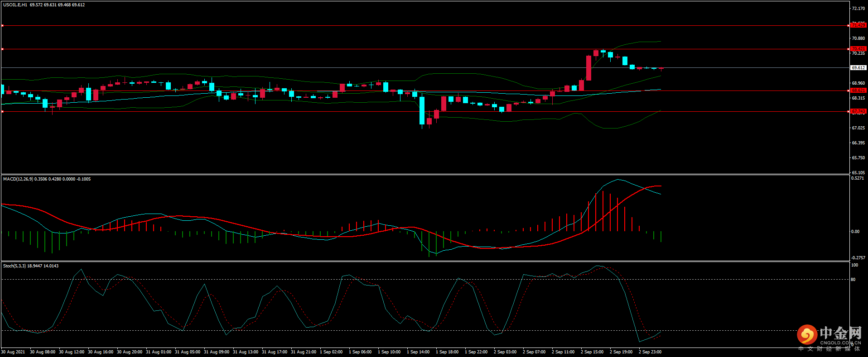The image size is (868, 357).
Task: Click the MACD 0.00 scale label
Action: 855,232
